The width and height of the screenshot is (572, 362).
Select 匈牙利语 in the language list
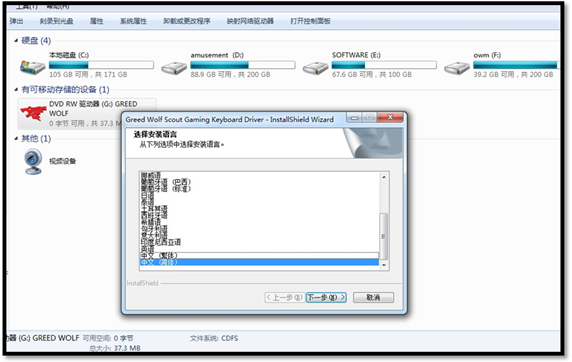pos(259,229)
